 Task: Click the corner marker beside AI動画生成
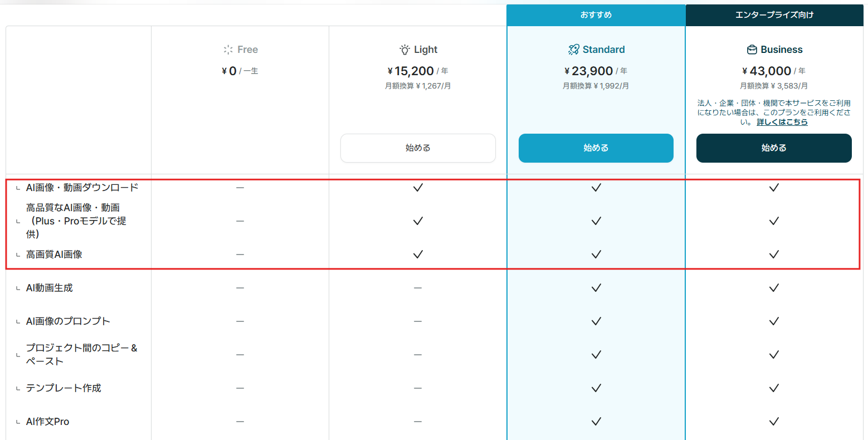[18, 289]
